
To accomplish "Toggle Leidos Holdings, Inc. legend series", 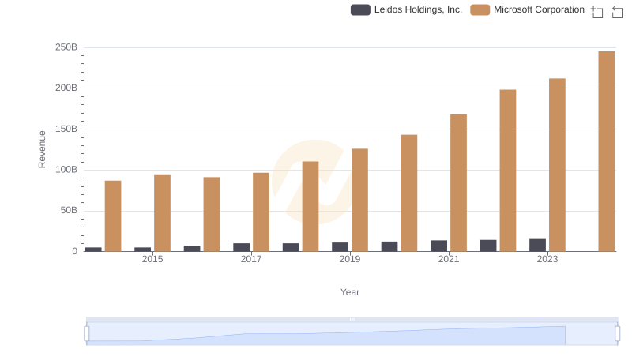I will click(406, 9).
